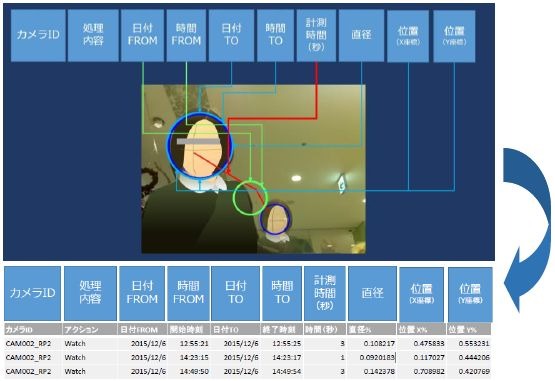Click the 日付TO box above the table
Image resolution: width=555 pixels, height=381 pixels.
[235, 294]
